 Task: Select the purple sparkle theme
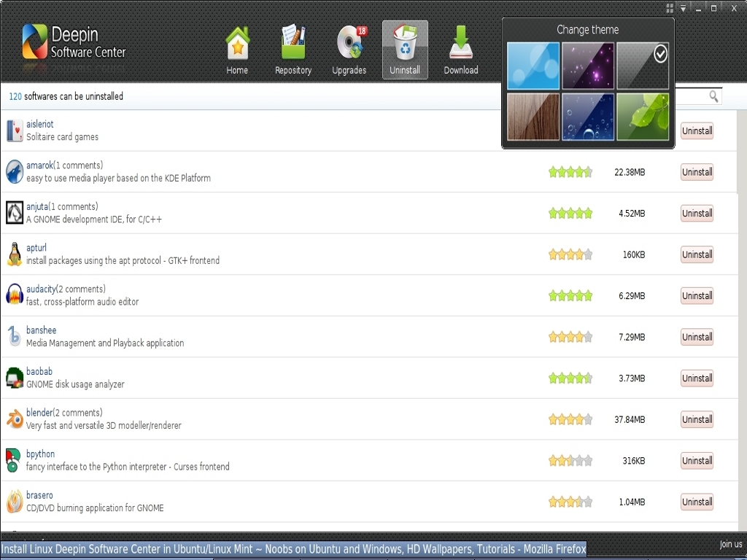coord(588,66)
